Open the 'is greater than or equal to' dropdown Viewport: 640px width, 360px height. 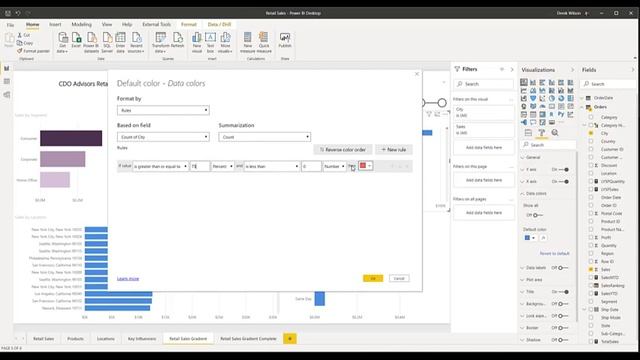pyautogui.click(x=160, y=167)
